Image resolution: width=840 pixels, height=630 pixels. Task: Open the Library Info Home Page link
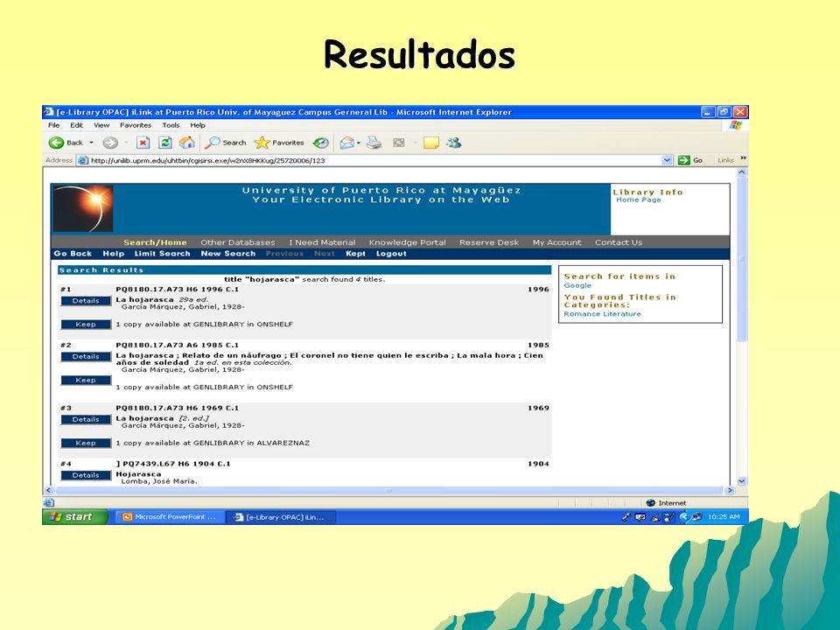click(x=639, y=199)
